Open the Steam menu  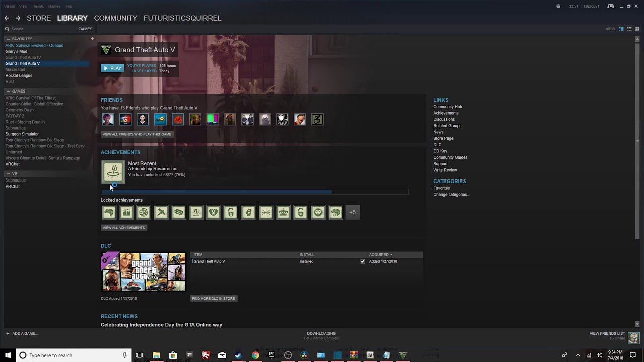click(x=10, y=6)
